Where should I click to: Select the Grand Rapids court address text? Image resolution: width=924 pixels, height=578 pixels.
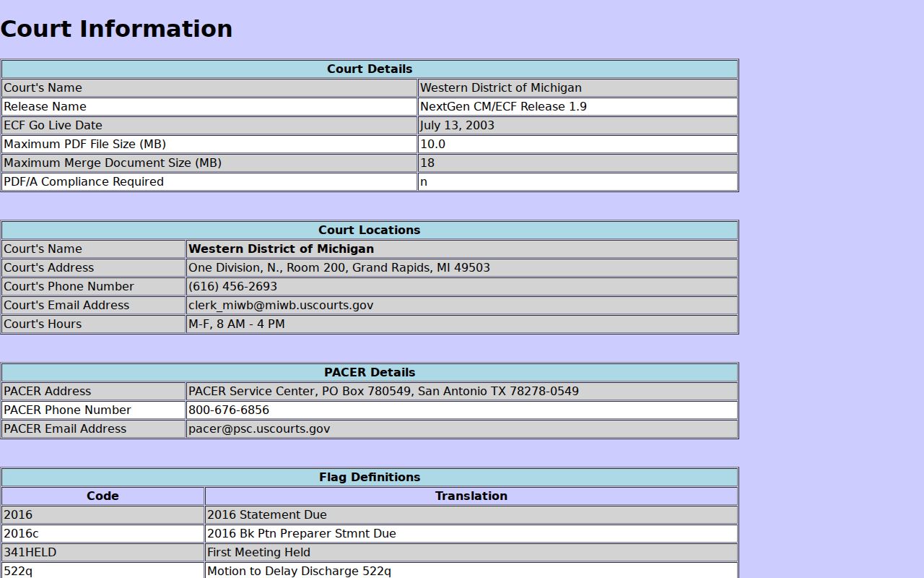tap(339, 268)
